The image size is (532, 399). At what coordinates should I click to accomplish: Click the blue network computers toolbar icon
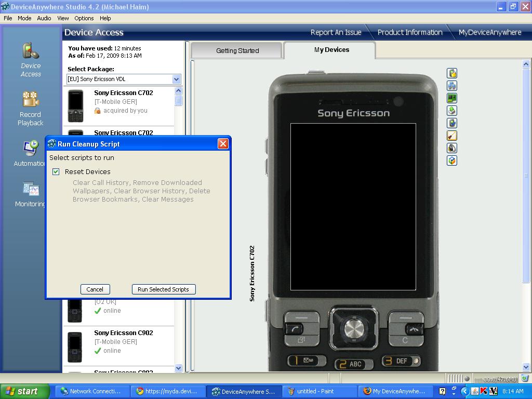tap(452, 86)
